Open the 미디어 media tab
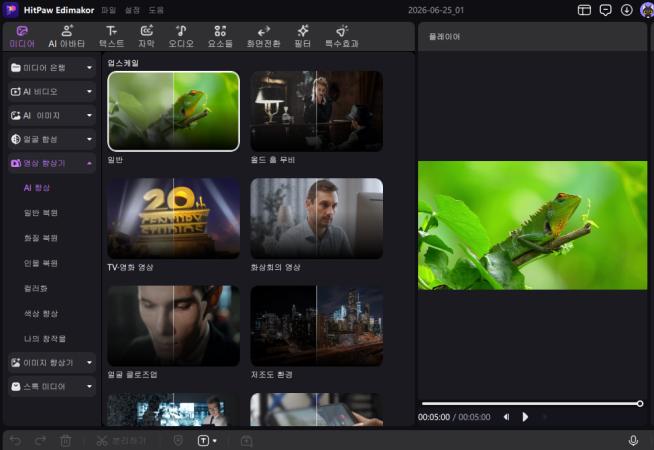 click(x=22, y=36)
